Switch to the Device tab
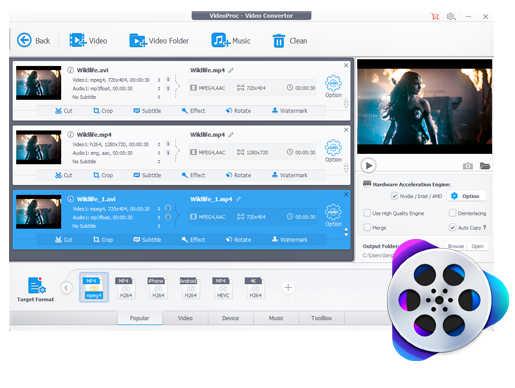Screen dimensions: 515x388 (x=230, y=318)
